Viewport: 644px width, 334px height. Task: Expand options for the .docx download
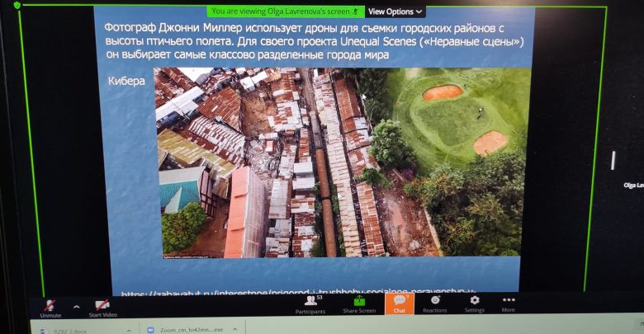129,330
